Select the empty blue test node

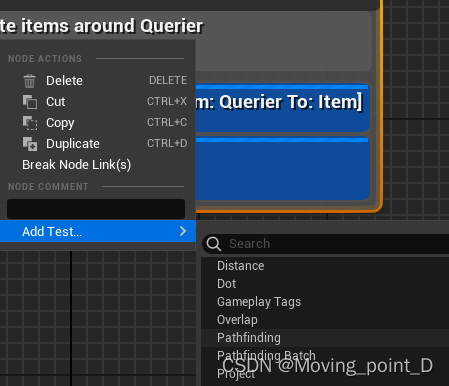point(283,168)
